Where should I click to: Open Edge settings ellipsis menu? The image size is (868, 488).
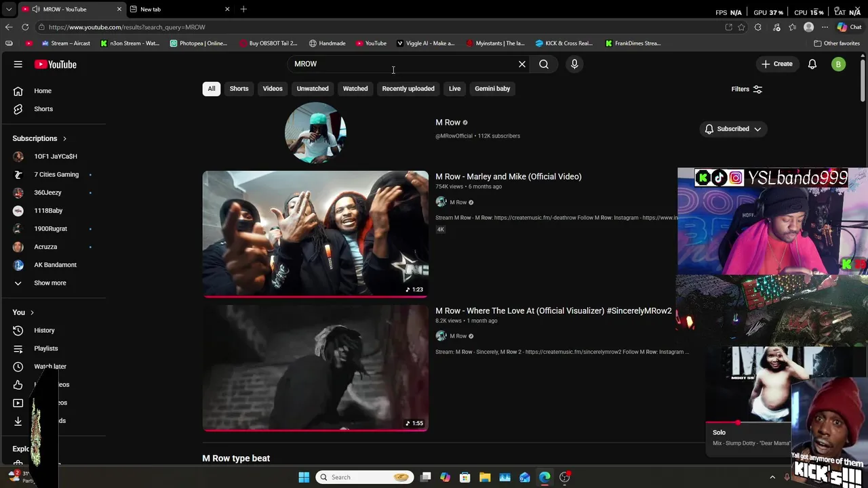point(825,27)
